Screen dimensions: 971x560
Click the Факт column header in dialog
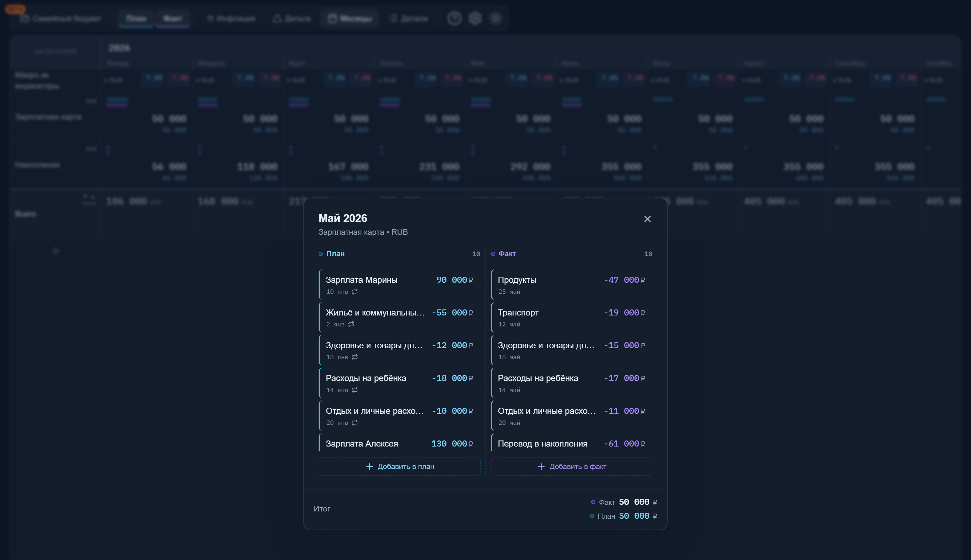507,254
